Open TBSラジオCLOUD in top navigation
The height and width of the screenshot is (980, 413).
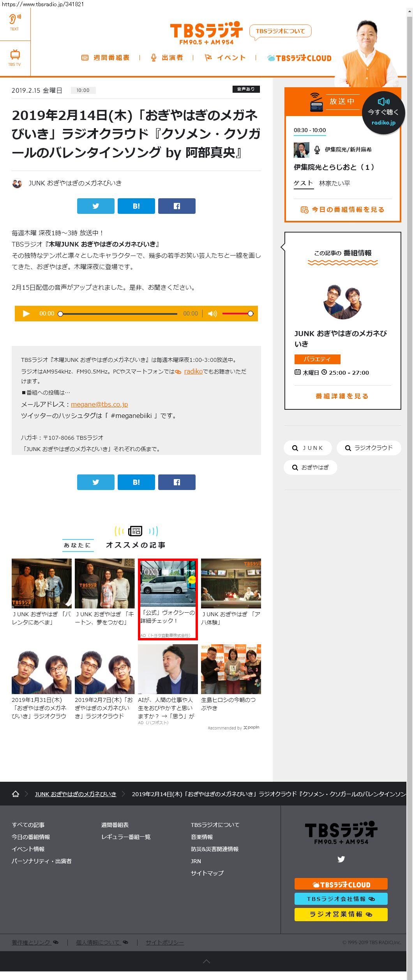299,58
